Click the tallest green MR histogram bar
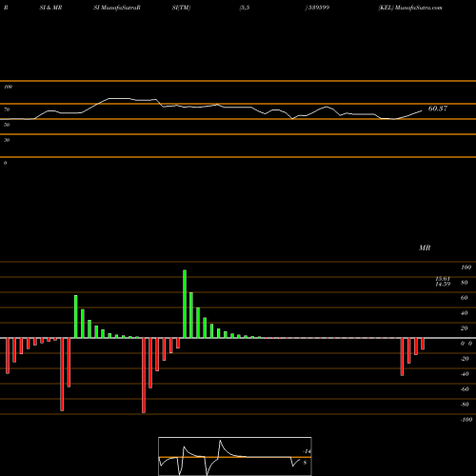The height and width of the screenshot is (476, 476). pyautogui.click(x=185, y=304)
